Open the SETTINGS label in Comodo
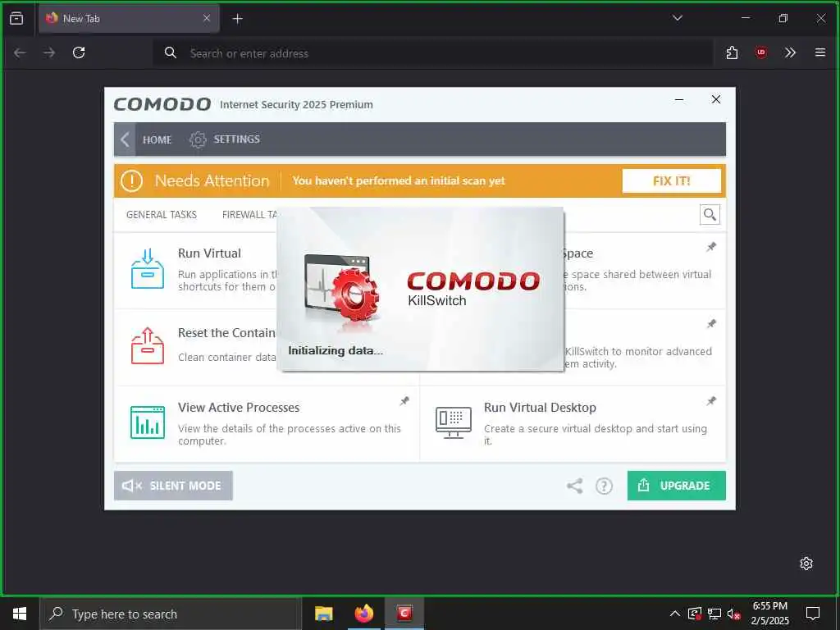Screen dimensions: 840x630 pos(237,139)
